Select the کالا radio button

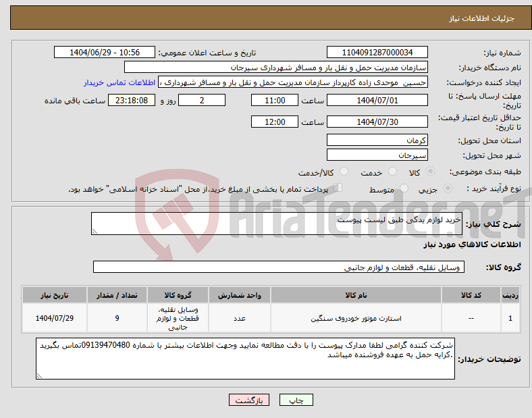430,172
